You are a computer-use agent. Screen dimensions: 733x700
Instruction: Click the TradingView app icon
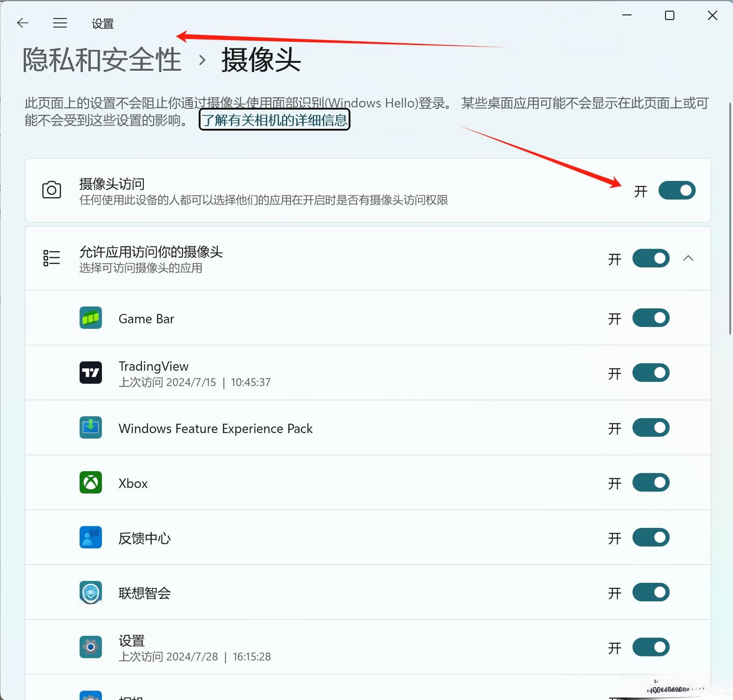point(91,373)
